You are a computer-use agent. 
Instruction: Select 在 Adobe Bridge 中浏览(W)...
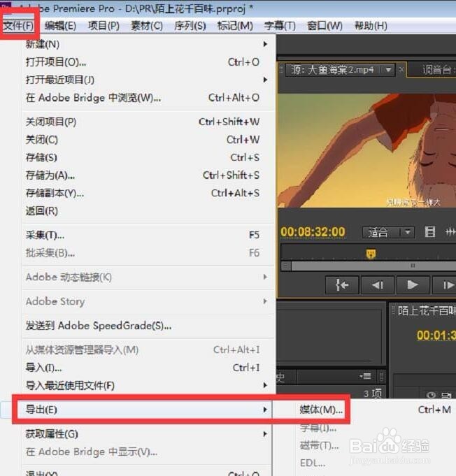coord(148,98)
